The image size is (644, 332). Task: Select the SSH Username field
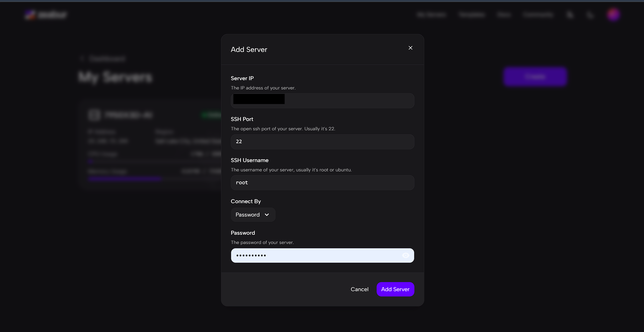pyautogui.click(x=322, y=183)
